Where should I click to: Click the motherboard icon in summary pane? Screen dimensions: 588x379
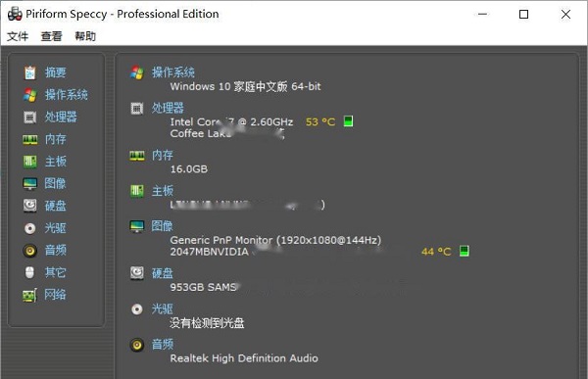click(x=137, y=191)
